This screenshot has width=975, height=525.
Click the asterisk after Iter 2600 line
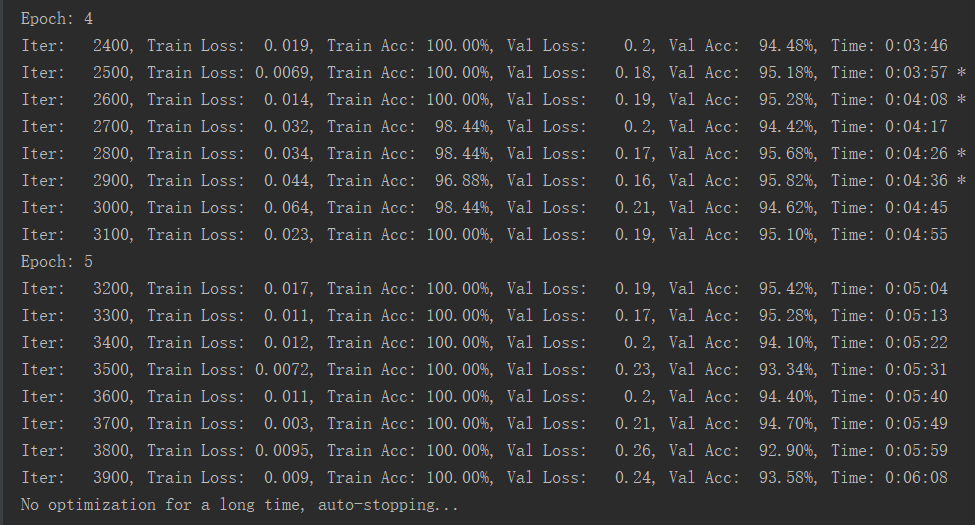(961, 100)
